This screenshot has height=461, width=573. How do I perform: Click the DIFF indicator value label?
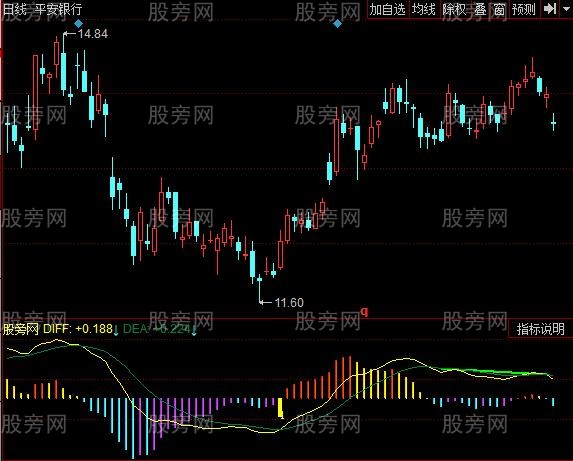78,329
